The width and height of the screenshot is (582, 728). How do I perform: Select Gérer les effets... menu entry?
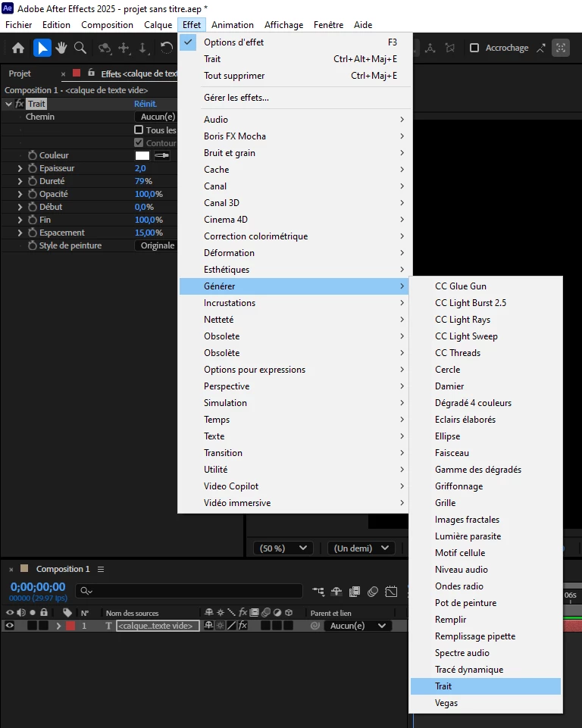(x=295, y=98)
